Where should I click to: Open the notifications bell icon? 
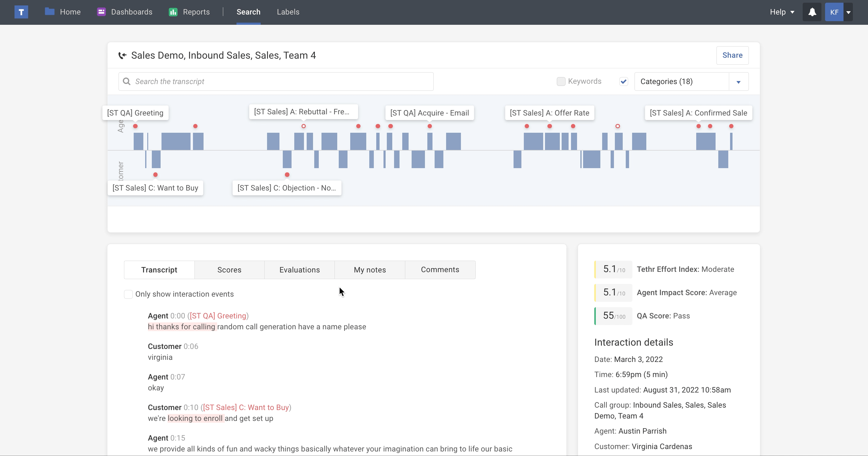tap(812, 12)
